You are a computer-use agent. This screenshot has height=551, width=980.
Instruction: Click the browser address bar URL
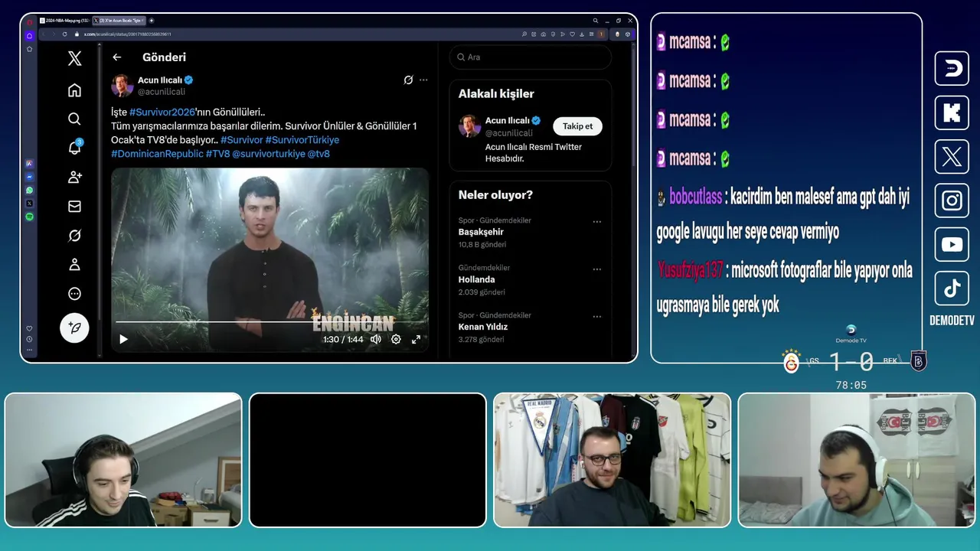point(127,34)
